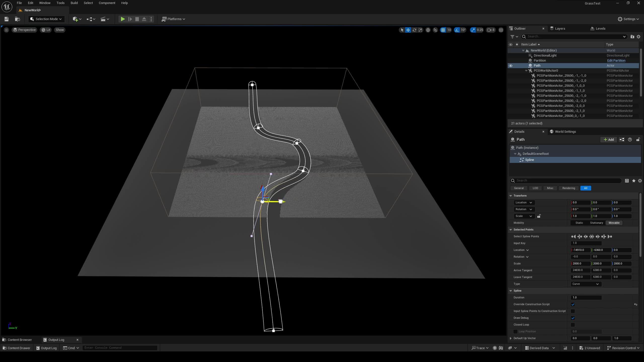The height and width of the screenshot is (362, 644).
Task: Select the rotate transform tool
Action: click(x=414, y=30)
